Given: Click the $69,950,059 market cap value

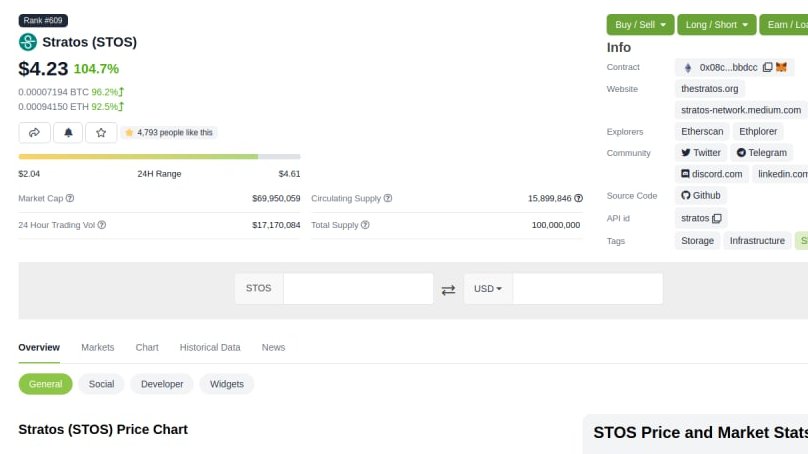Looking at the screenshot, I should (276, 198).
